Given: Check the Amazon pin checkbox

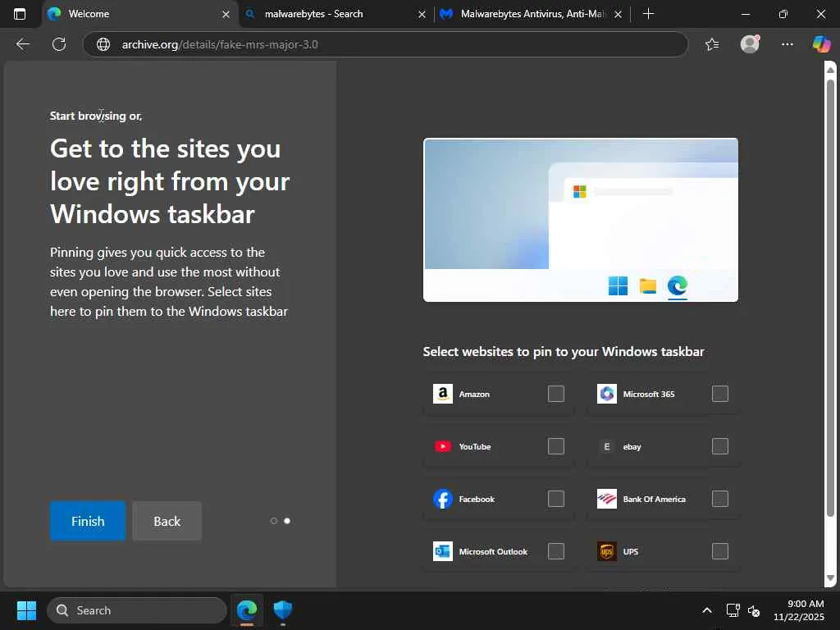Looking at the screenshot, I should tap(556, 394).
